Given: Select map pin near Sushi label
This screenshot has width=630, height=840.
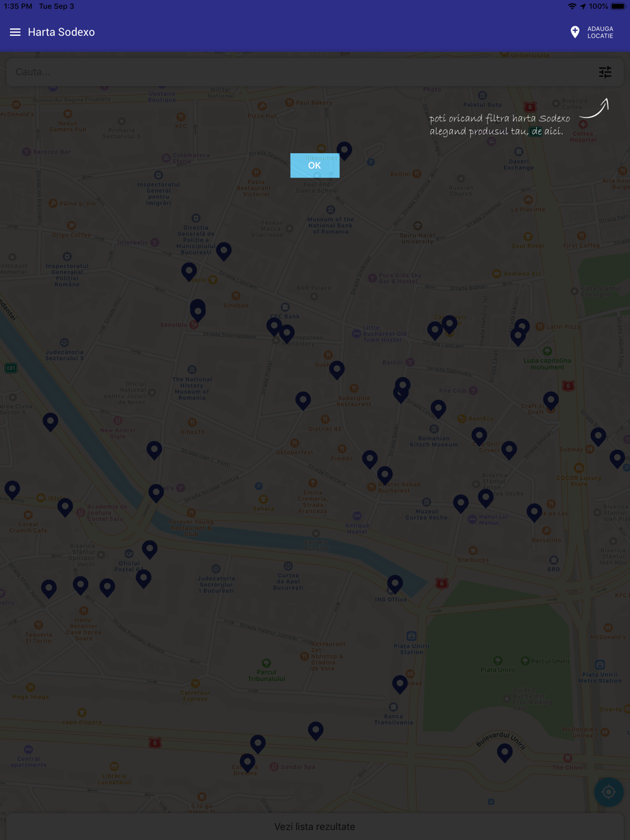Looking at the screenshot, I should tap(337, 370).
